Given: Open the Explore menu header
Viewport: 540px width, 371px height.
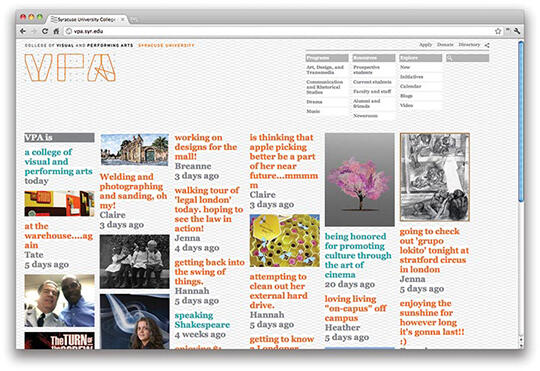Looking at the screenshot, I should [x=420, y=58].
